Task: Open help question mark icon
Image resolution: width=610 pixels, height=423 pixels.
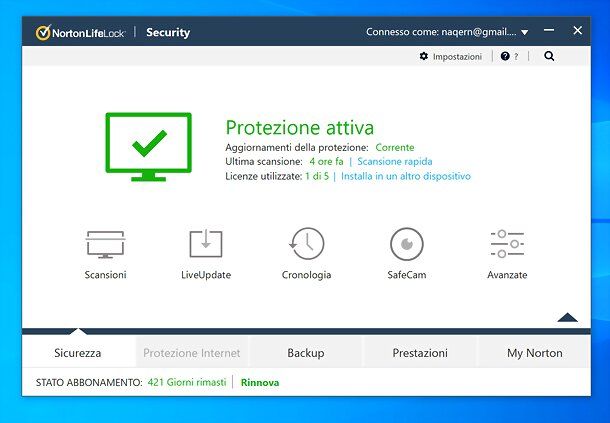Action: (x=505, y=56)
